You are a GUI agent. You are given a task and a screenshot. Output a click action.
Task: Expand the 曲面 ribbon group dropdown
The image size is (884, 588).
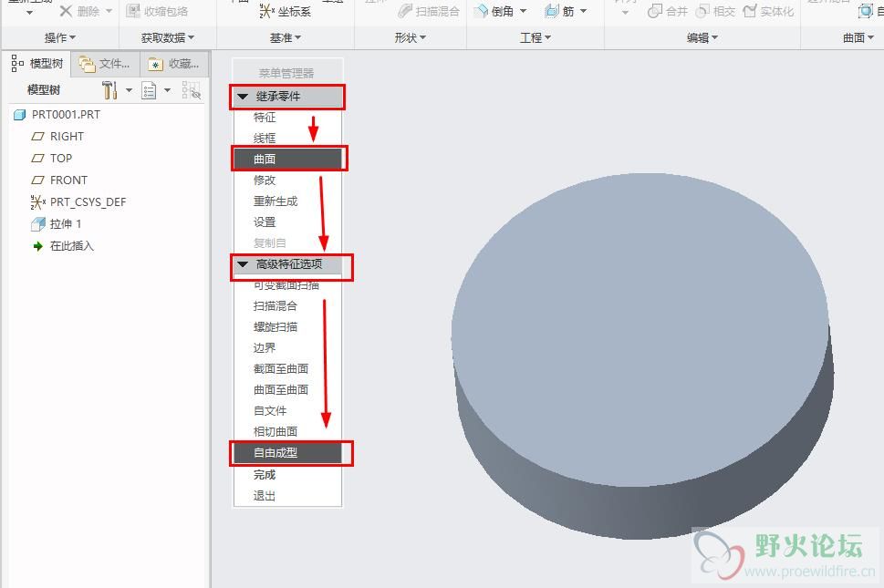point(858,37)
